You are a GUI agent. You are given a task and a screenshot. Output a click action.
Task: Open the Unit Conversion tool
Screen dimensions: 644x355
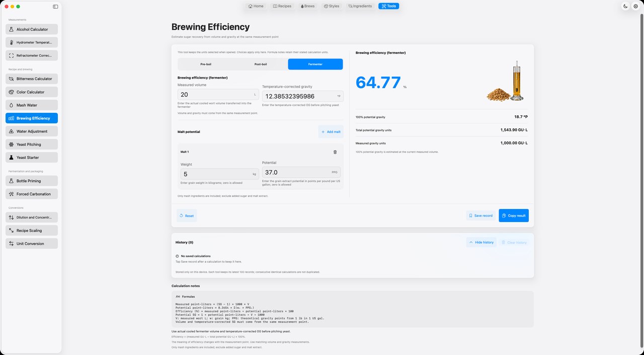[x=32, y=244]
